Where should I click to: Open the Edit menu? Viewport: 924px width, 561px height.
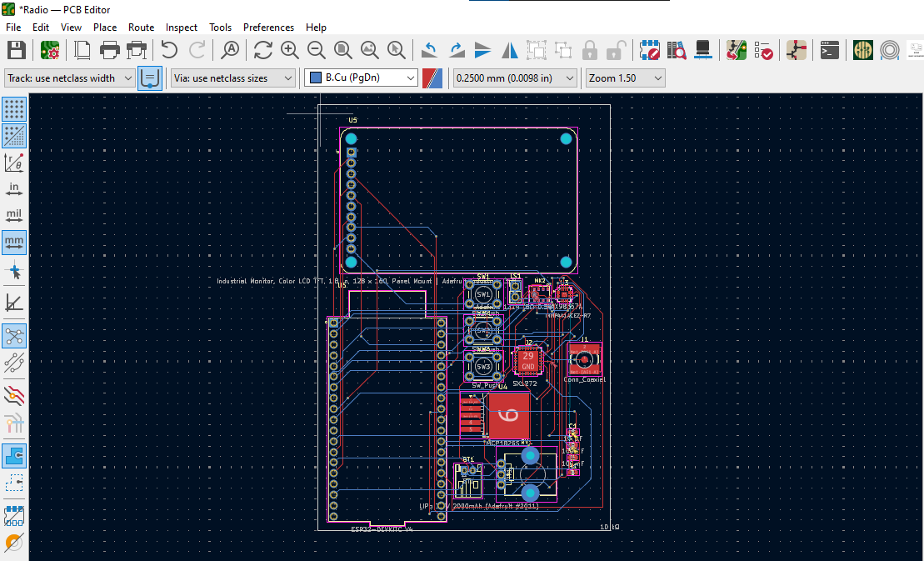(x=41, y=28)
